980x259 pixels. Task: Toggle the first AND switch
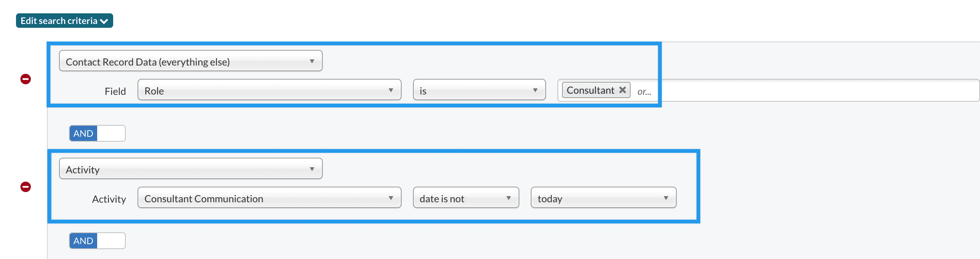pyautogui.click(x=97, y=133)
